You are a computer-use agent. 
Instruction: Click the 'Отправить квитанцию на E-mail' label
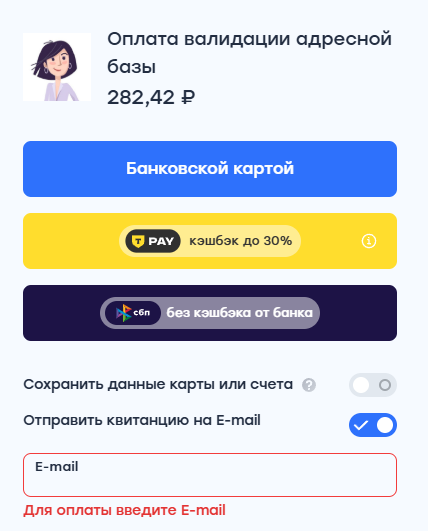pyautogui.click(x=142, y=421)
